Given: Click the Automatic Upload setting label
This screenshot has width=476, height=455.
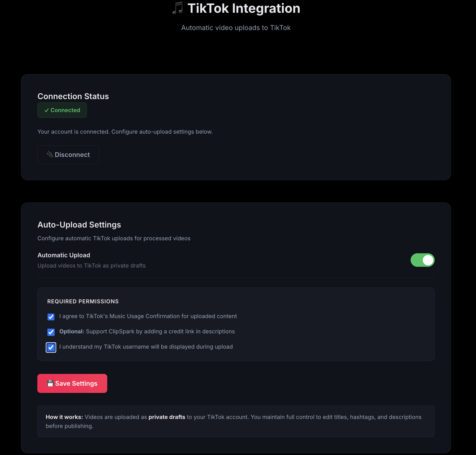Looking at the screenshot, I should 64,255.
